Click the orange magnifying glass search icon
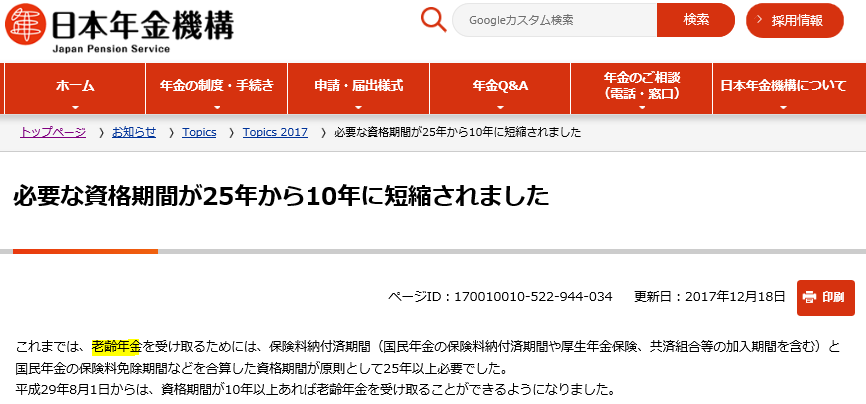 point(433,20)
